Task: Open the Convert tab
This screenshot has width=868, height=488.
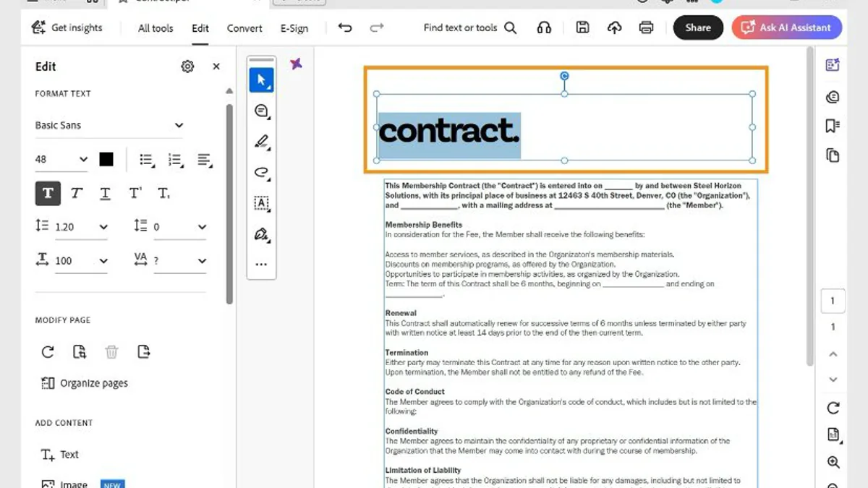Action: coord(244,28)
